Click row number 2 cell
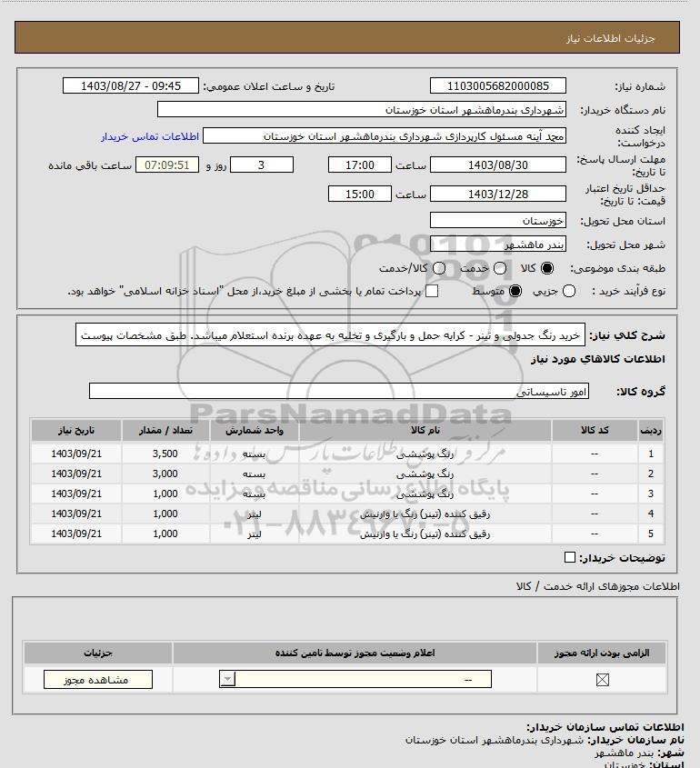The image size is (700, 768). (x=651, y=474)
